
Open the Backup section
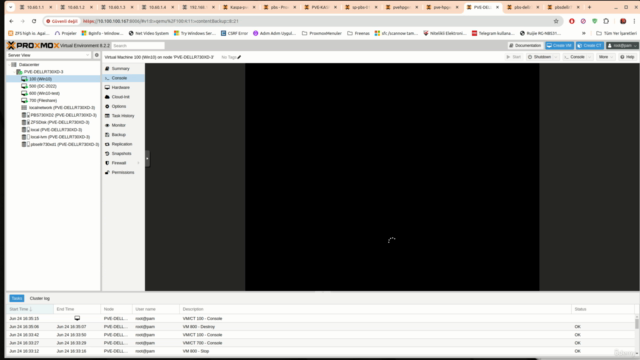pyautogui.click(x=118, y=134)
